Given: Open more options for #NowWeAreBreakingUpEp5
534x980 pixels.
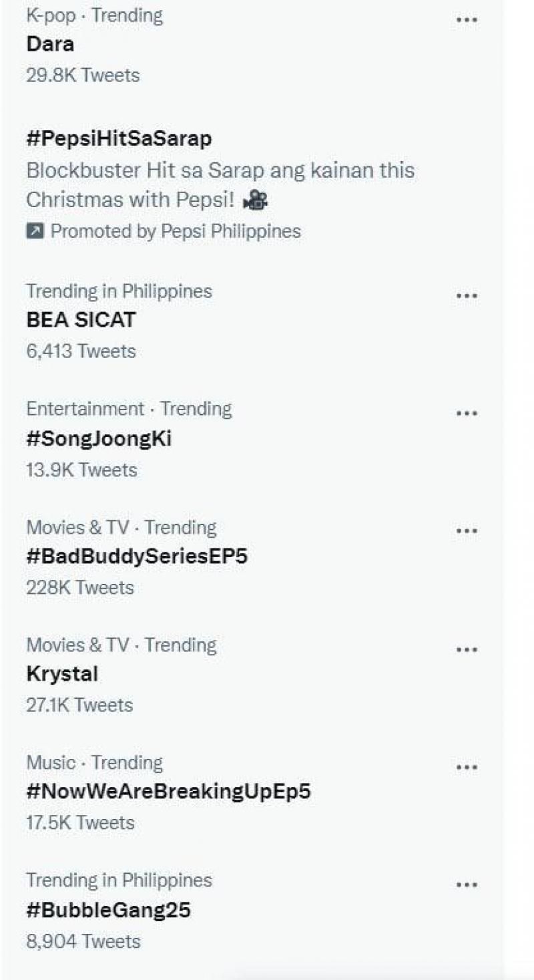Looking at the screenshot, I should pos(466,767).
